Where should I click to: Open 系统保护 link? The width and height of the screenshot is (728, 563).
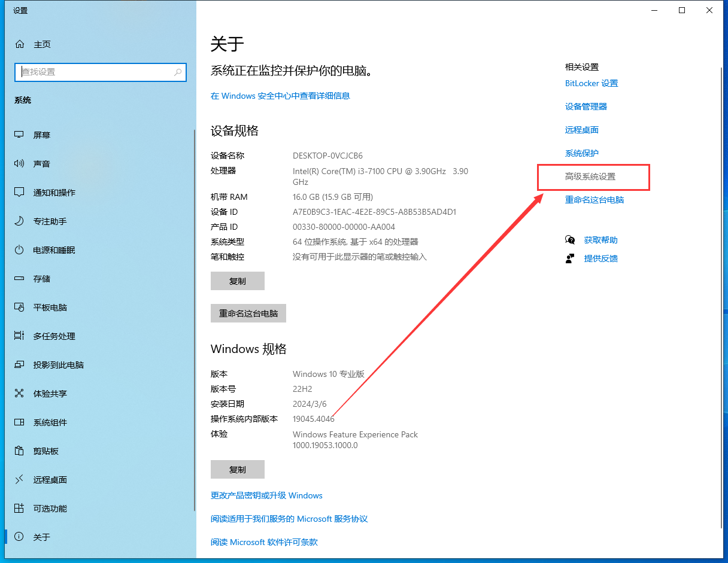pyautogui.click(x=582, y=153)
